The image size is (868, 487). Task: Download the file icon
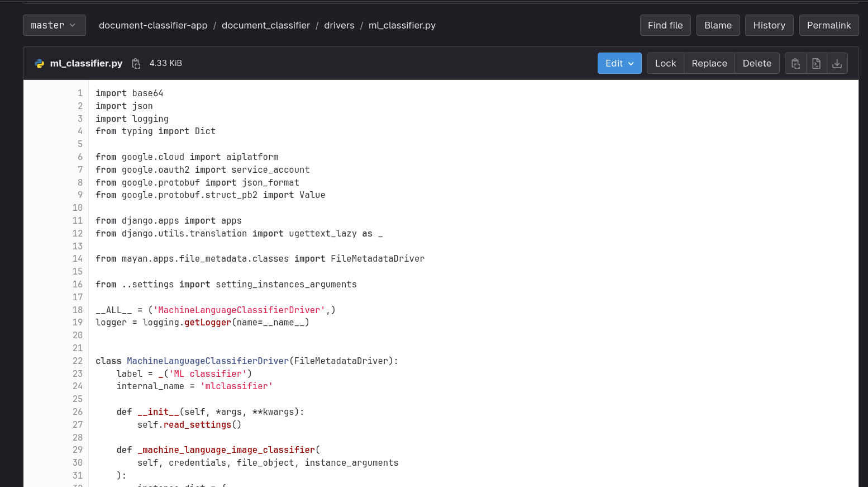[837, 63]
